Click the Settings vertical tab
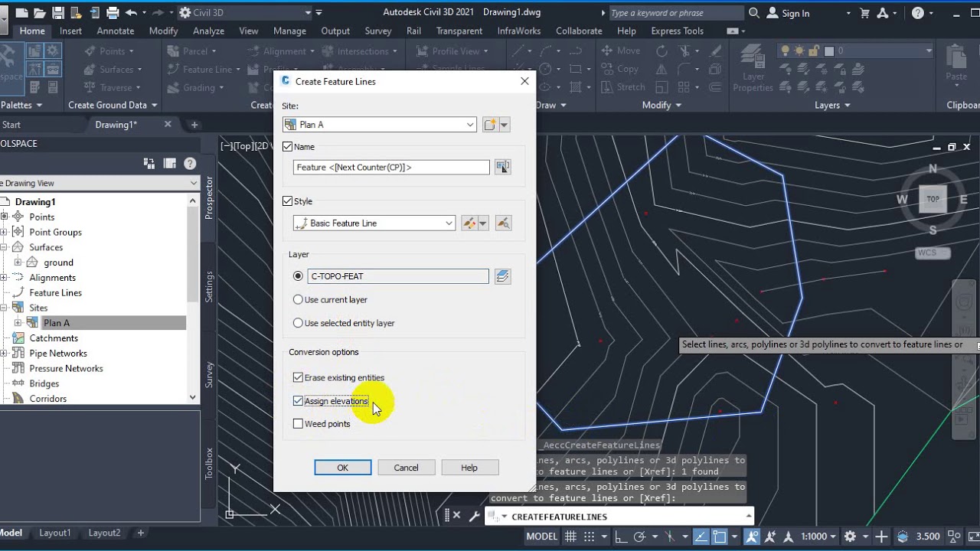 pos(209,286)
